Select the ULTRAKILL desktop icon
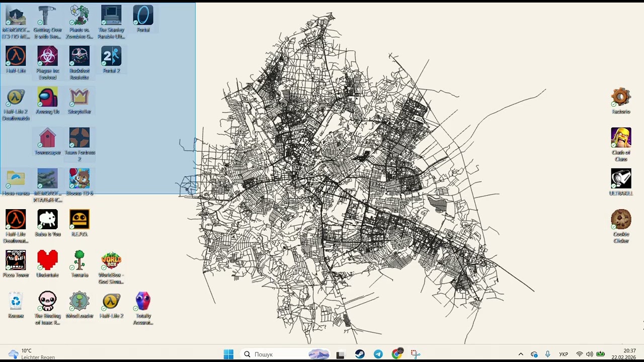Viewport: 644px width, 362px height. (621, 183)
